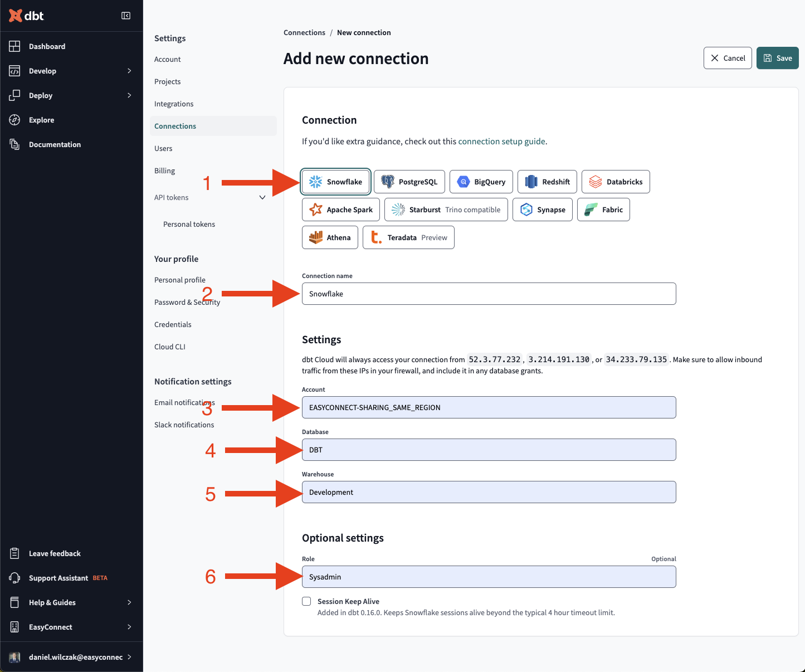
Task: Click the Develop code icon
Action: click(x=15, y=71)
